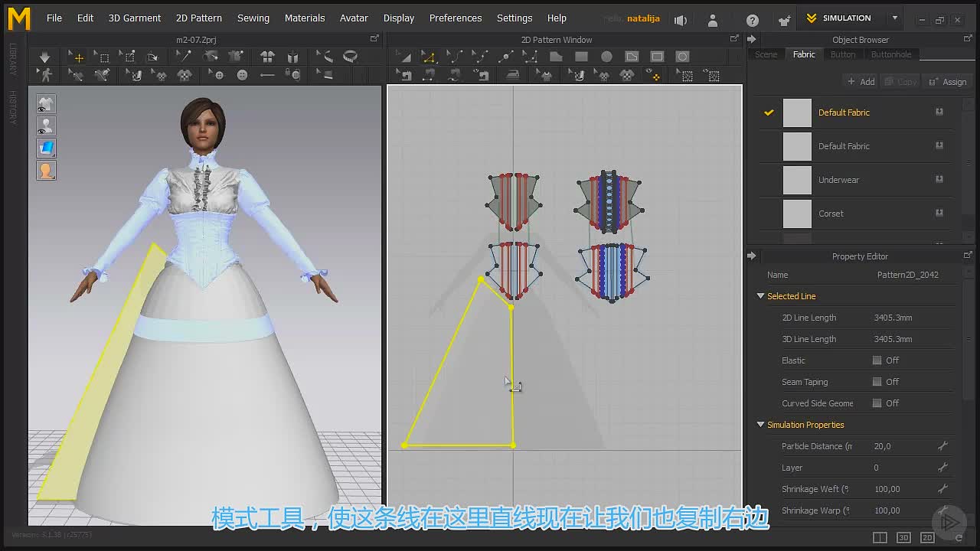Image resolution: width=980 pixels, height=551 pixels.
Task: Select the Edit Sewing machine tool
Action: [x=404, y=75]
